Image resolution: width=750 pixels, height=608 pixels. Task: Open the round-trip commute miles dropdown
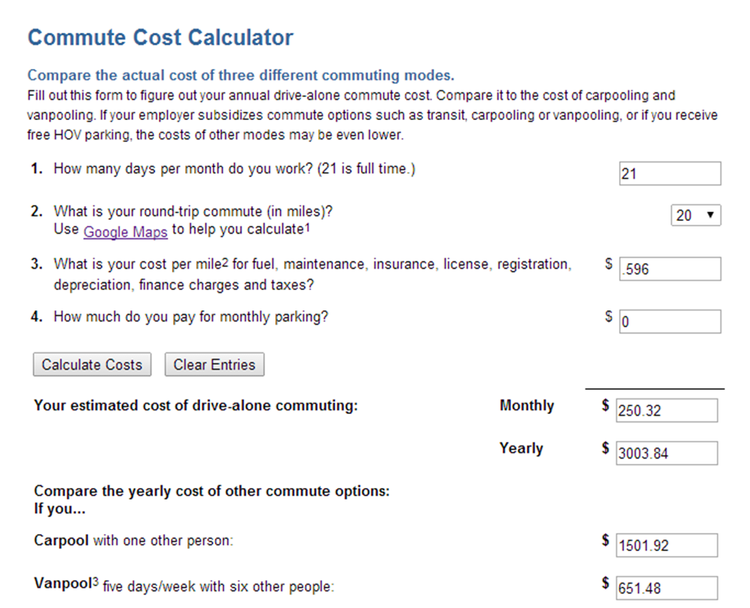[696, 215]
